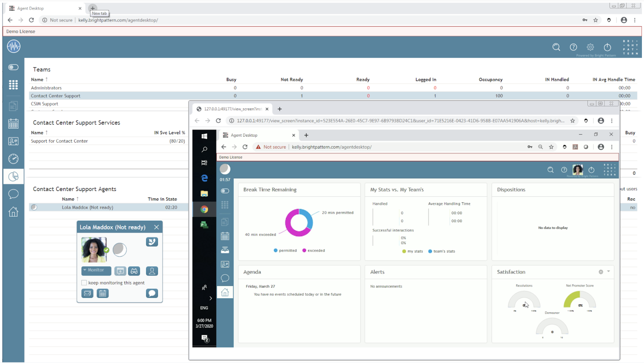Reload the view_screen window page
The width and height of the screenshot is (644, 363).
coord(218,121)
